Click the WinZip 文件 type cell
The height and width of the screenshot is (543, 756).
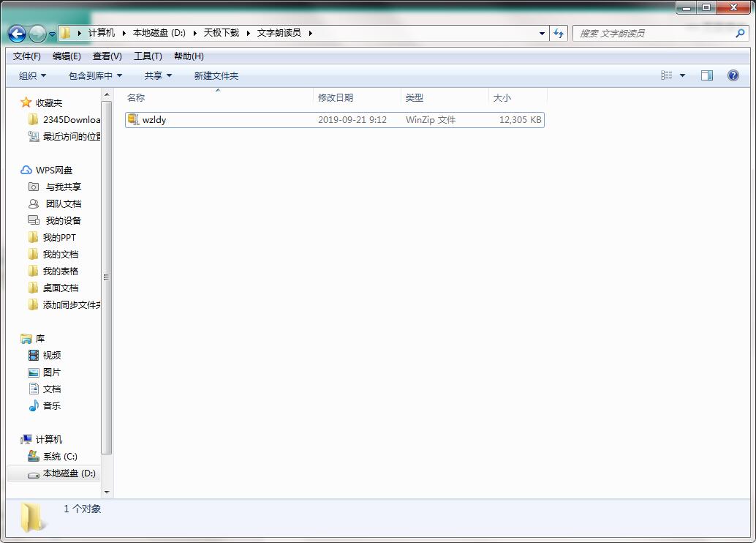[x=430, y=120]
